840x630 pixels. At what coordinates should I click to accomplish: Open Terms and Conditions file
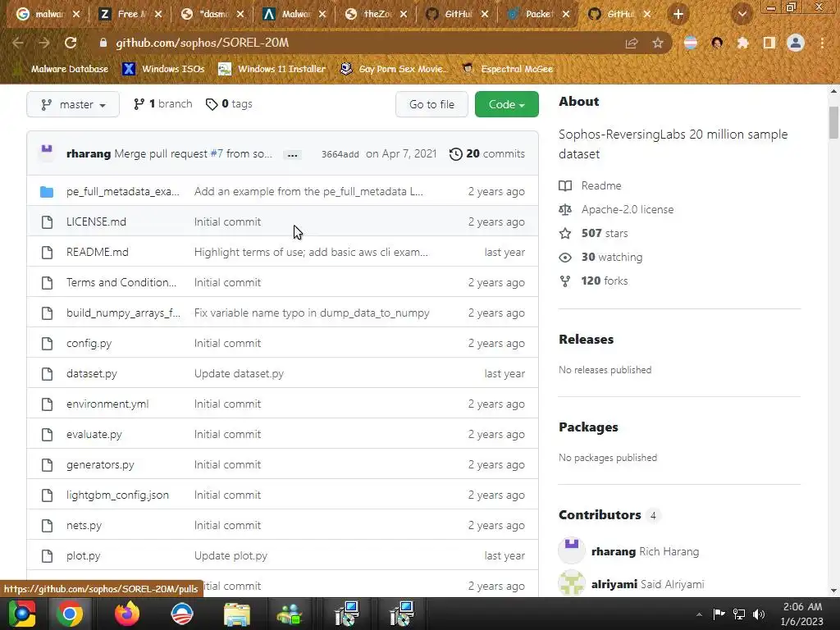(x=121, y=282)
